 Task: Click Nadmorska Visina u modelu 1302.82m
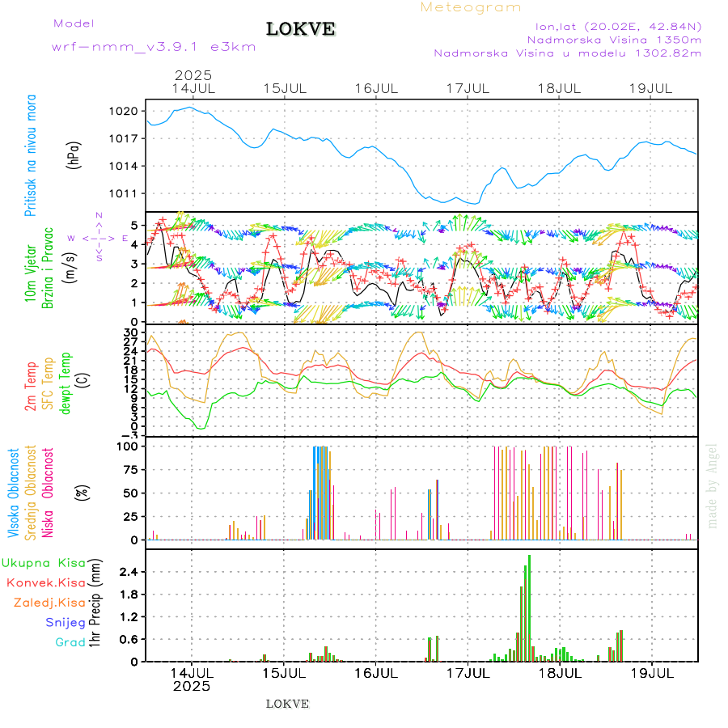point(567,53)
